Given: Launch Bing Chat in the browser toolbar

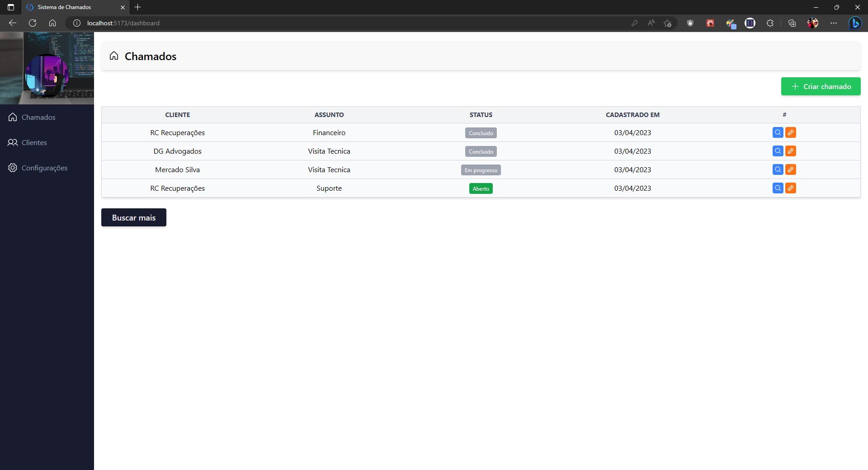Looking at the screenshot, I should coord(855,23).
